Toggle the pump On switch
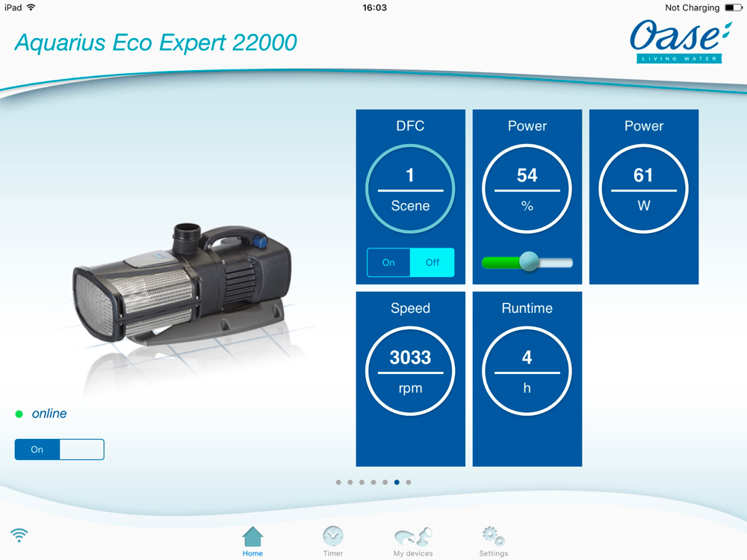This screenshot has width=747, height=560. tap(60, 449)
